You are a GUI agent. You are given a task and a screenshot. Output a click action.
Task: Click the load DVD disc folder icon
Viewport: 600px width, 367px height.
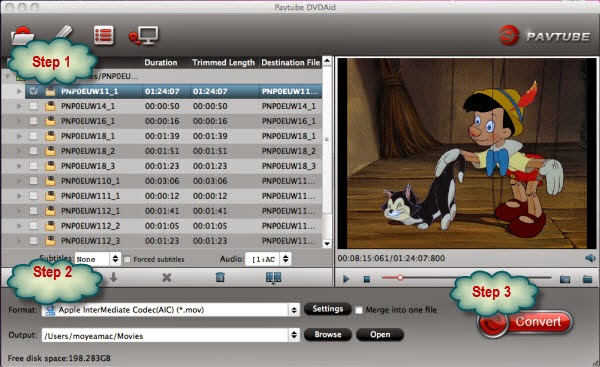click(22, 35)
